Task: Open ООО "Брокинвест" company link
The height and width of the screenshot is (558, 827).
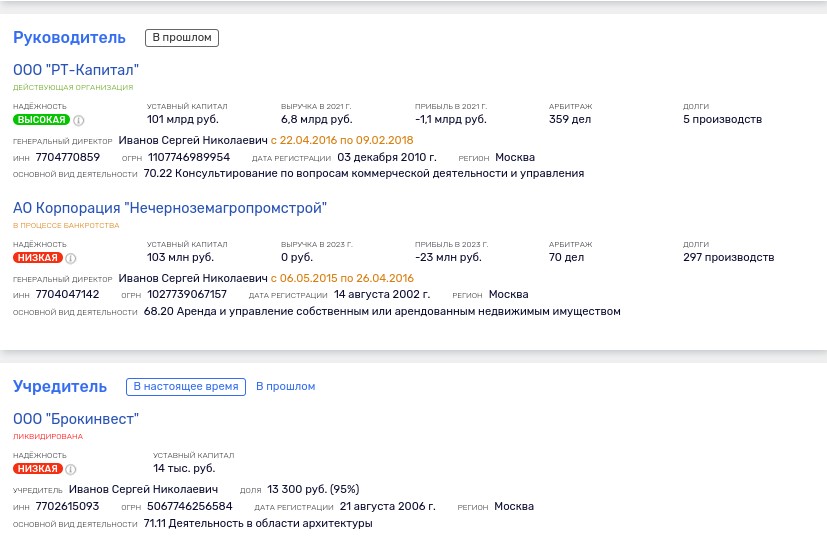Action: 76,418
